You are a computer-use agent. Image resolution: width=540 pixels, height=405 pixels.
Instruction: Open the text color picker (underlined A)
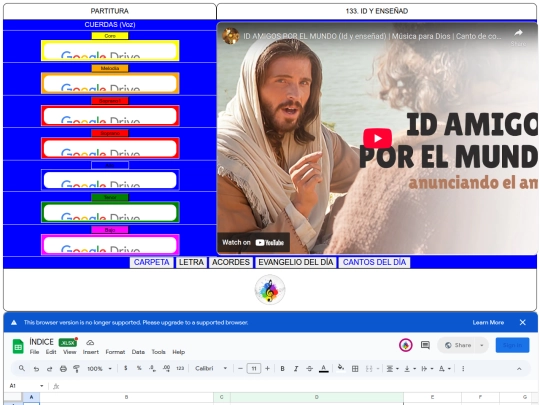(323, 368)
